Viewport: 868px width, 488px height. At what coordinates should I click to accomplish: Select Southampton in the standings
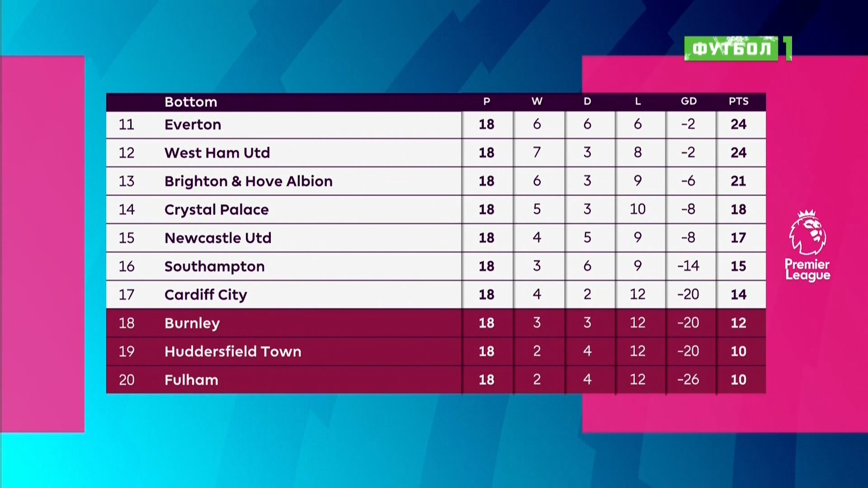coord(214,267)
